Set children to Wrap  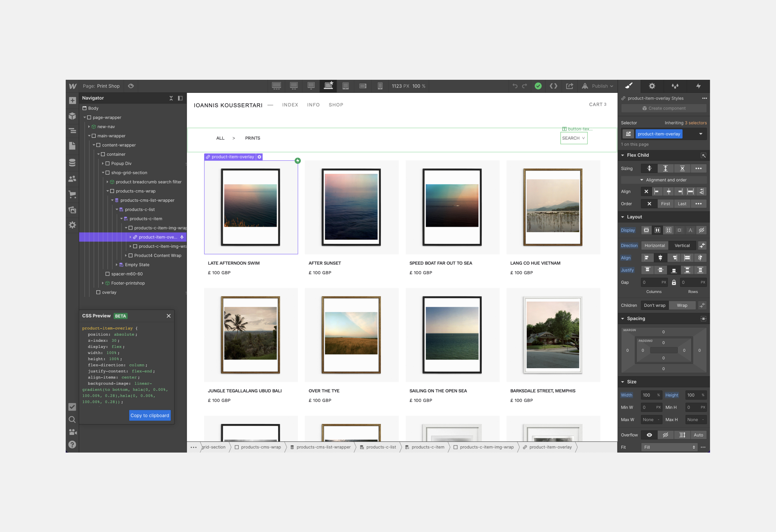coord(682,305)
